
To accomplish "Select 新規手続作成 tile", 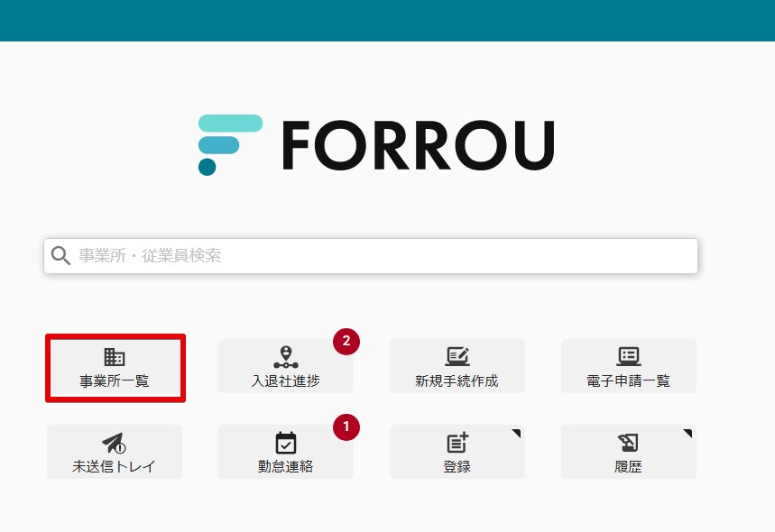I will click(457, 366).
